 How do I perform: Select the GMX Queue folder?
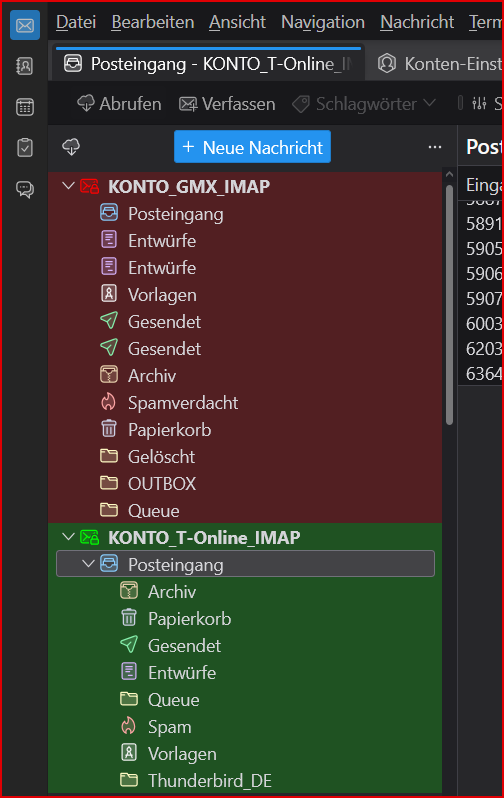point(245,510)
